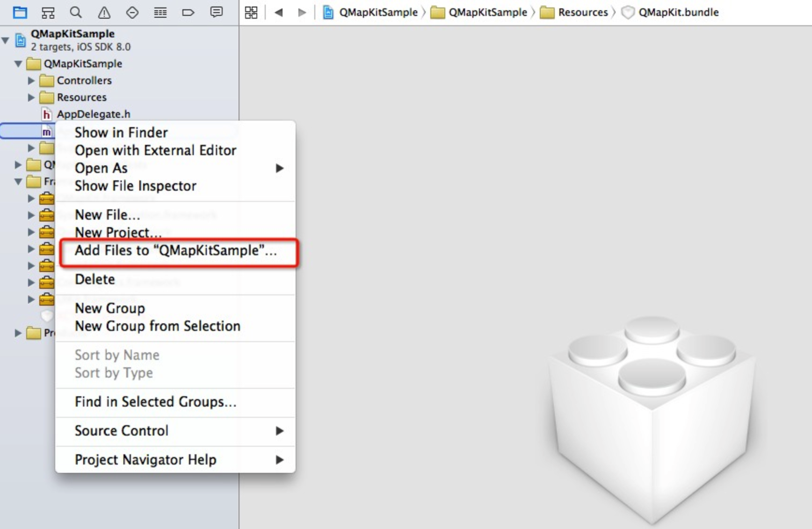
Task: Choose Find in Selected Groups...
Action: click(175, 402)
